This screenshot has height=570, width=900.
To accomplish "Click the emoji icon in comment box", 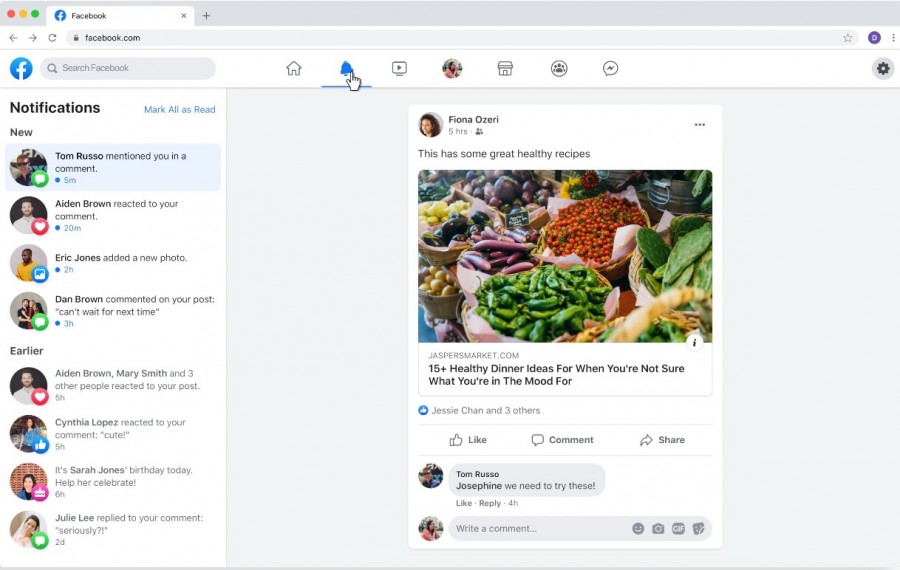I will coord(638,528).
